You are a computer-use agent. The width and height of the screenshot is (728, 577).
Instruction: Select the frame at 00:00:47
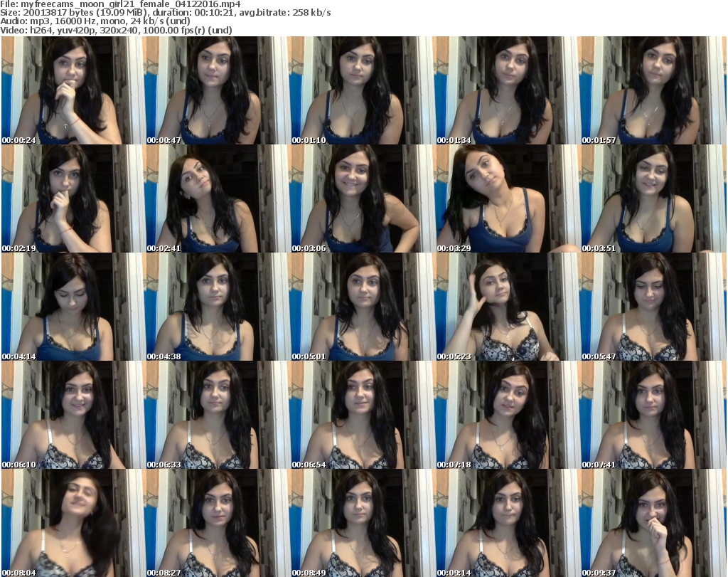coord(218,90)
